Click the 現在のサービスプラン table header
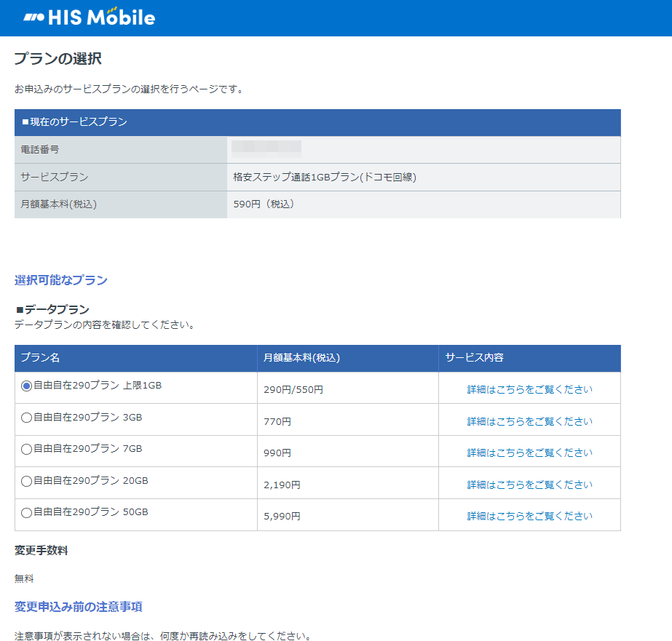672x641 pixels. pyautogui.click(x=74, y=122)
